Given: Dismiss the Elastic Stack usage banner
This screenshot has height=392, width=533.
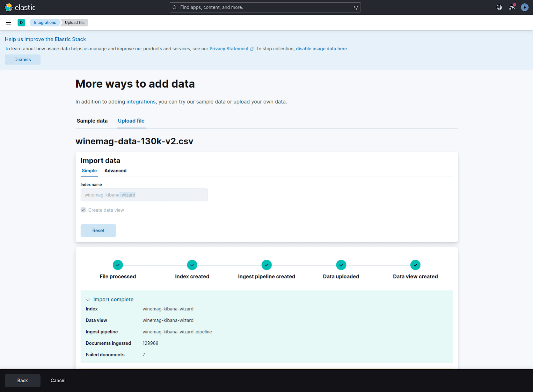Looking at the screenshot, I should (x=22, y=59).
